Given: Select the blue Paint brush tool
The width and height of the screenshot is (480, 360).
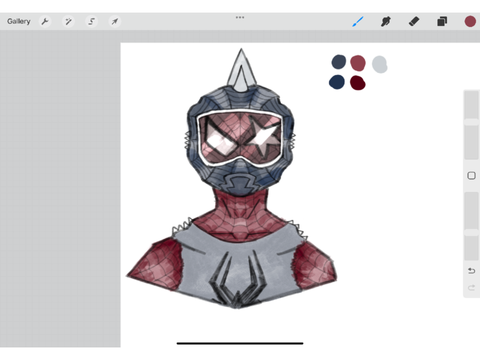Looking at the screenshot, I should [x=358, y=22].
